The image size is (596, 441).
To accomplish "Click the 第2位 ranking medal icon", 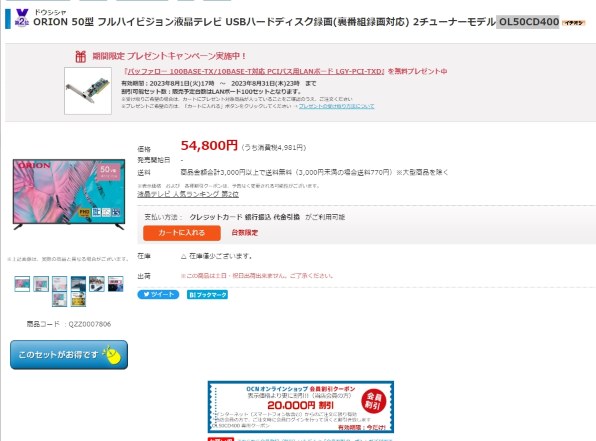I will pyautogui.click(x=22, y=18).
